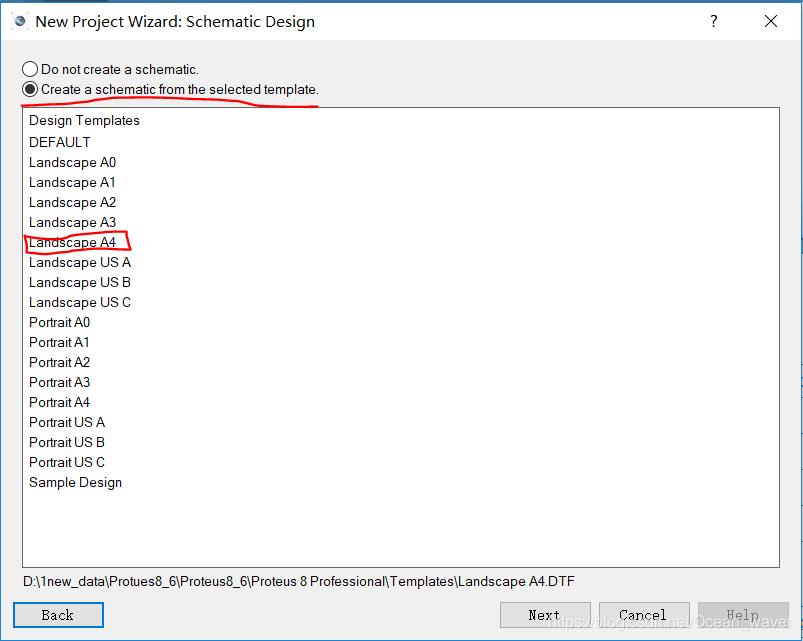Viewport: 803px width, 641px height.
Task: Pick Portrait A4 template
Action: (59, 402)
